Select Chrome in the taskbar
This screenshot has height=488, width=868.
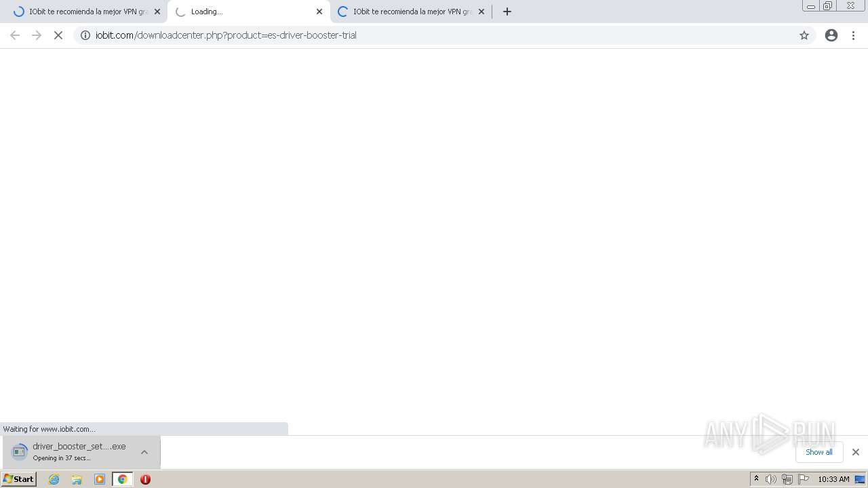(x=123, y=479)
